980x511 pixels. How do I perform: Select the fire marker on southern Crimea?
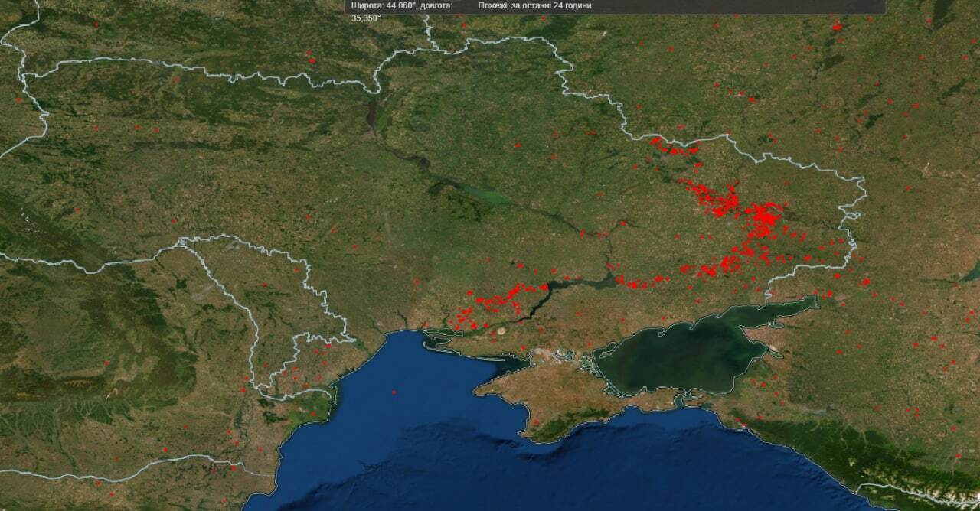[x=536, y=421]
